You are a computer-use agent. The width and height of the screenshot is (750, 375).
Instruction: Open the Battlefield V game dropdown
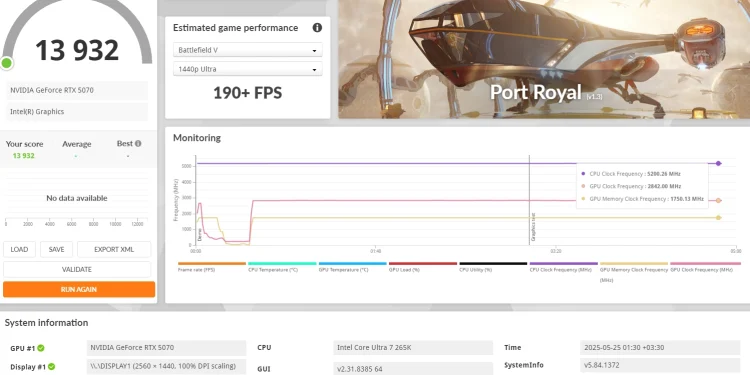(x=248, y=50)
